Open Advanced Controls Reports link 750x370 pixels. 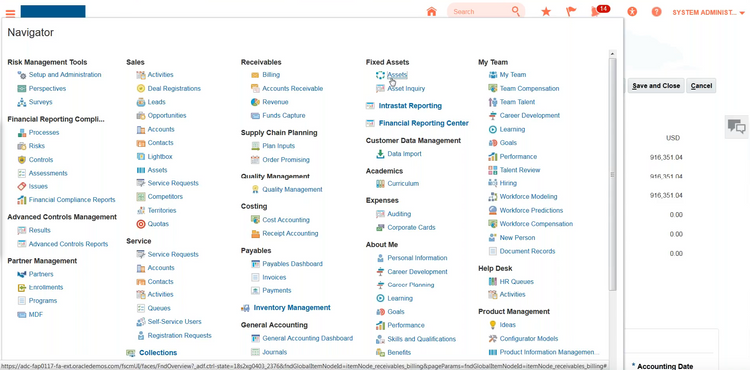coord(68,244)
